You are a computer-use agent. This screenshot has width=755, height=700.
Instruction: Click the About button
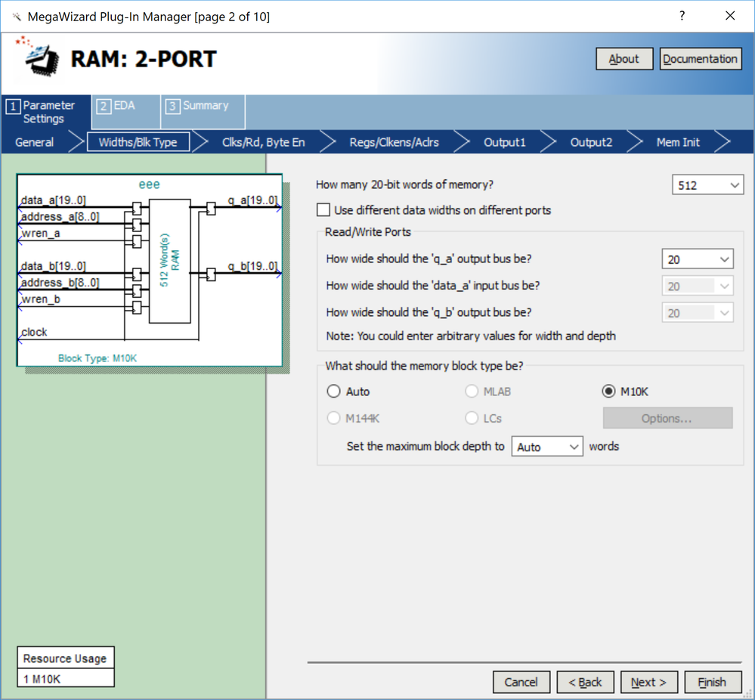pyautogui.click(x=623, y=59)
